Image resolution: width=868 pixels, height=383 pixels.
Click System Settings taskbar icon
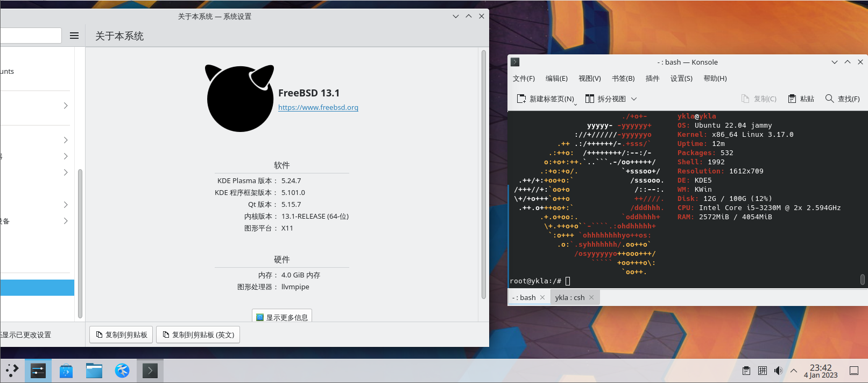[38, 371]
